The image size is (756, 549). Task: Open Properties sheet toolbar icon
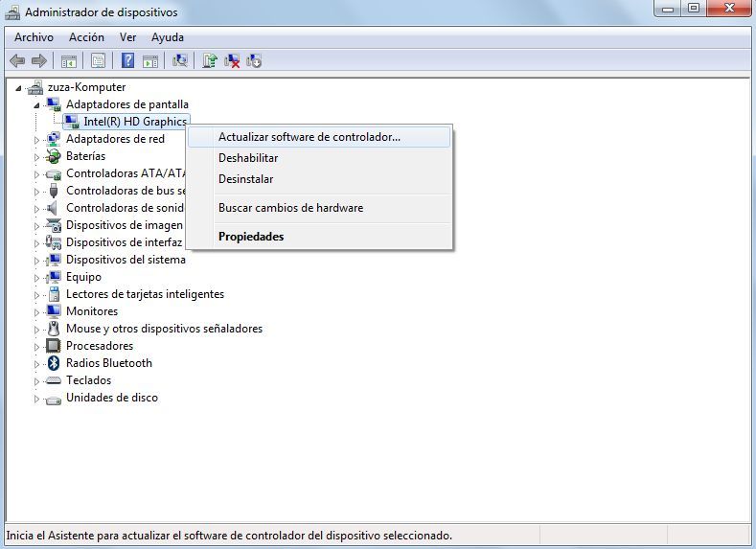click(x=98, y=61)
